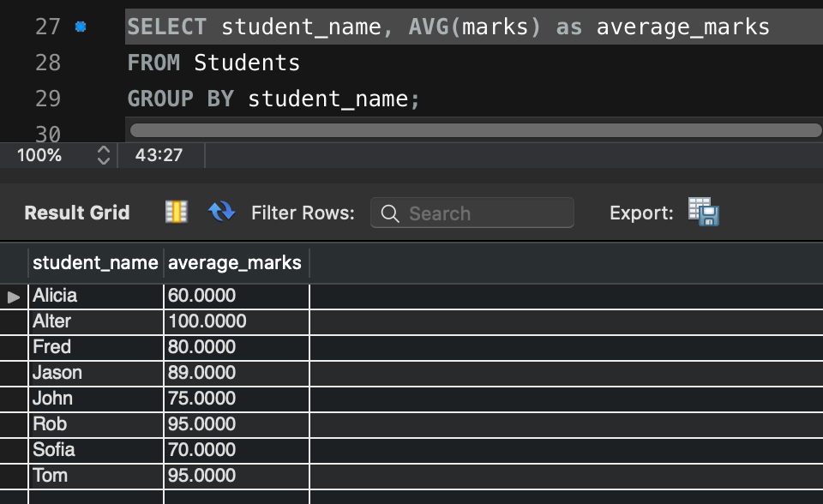Click the SELECT keyword on line 27
The image size is (823, 504).
coord(168,27)
